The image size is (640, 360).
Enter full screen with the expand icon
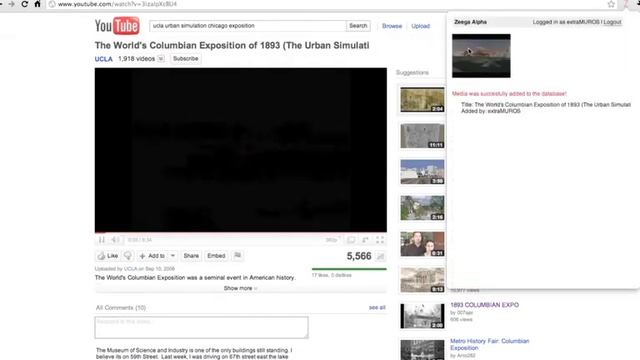coord(380,240)
